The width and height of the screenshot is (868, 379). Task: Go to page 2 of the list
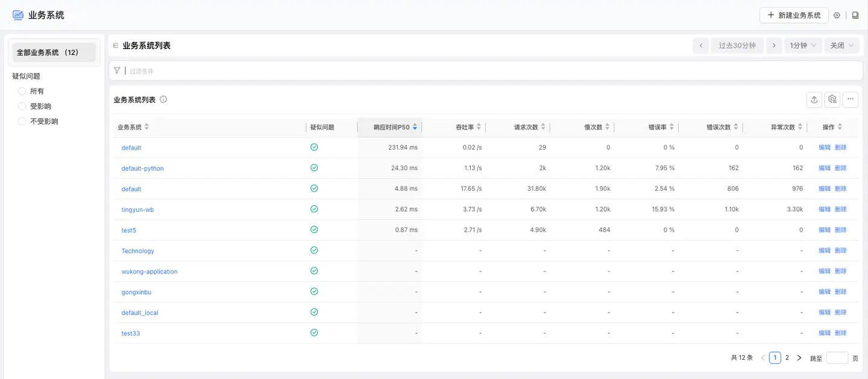click(x=787, y=358)
